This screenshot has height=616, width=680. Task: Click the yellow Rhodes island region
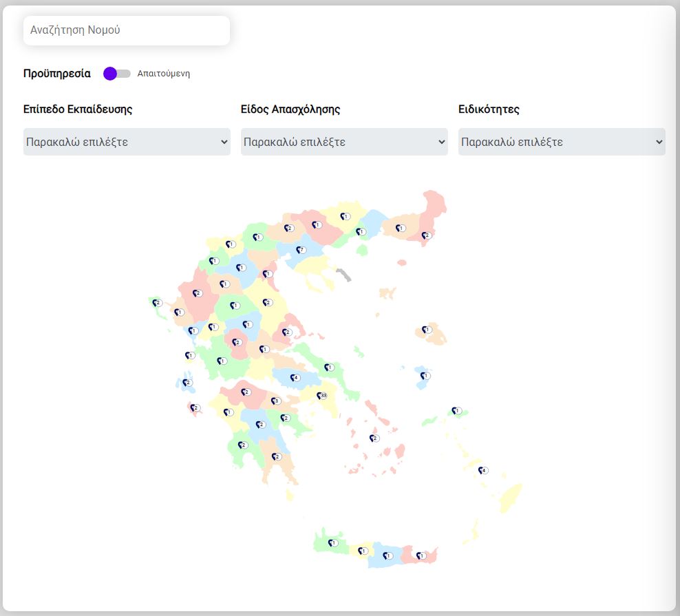pyautogui.click(x=513, y=496)
